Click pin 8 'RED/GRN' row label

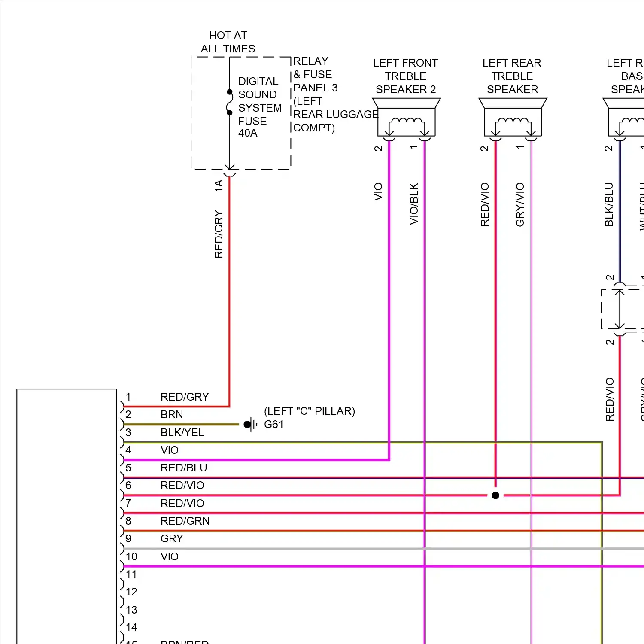point(185,521)
